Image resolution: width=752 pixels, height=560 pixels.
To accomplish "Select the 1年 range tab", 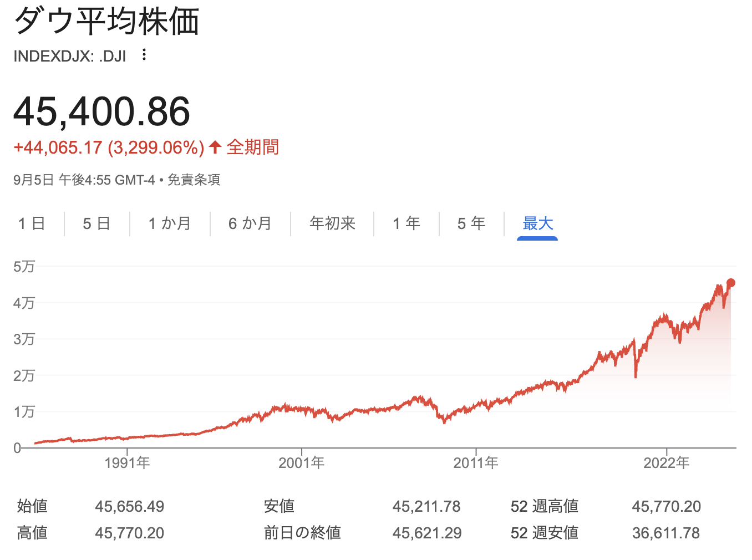I will [x=407, y=223].
